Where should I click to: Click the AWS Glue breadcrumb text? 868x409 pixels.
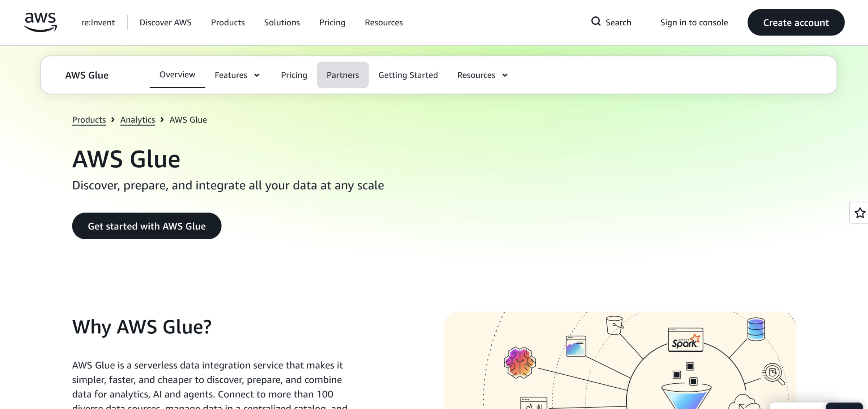pos(188,120)
